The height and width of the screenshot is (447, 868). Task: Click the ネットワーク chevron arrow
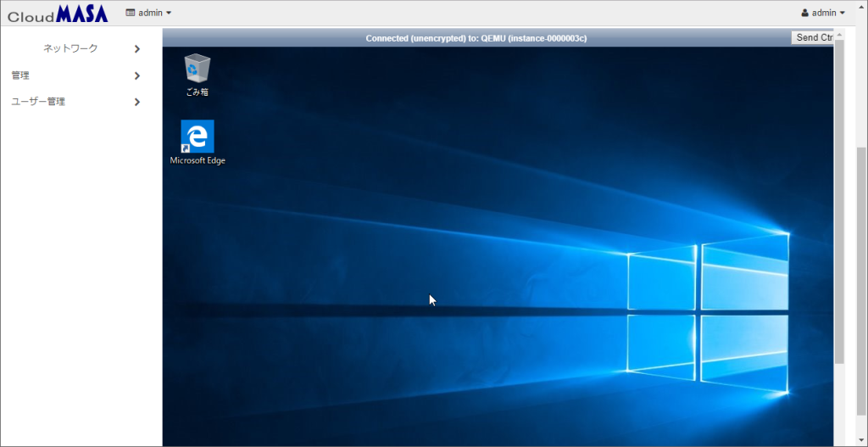(137, 49)
